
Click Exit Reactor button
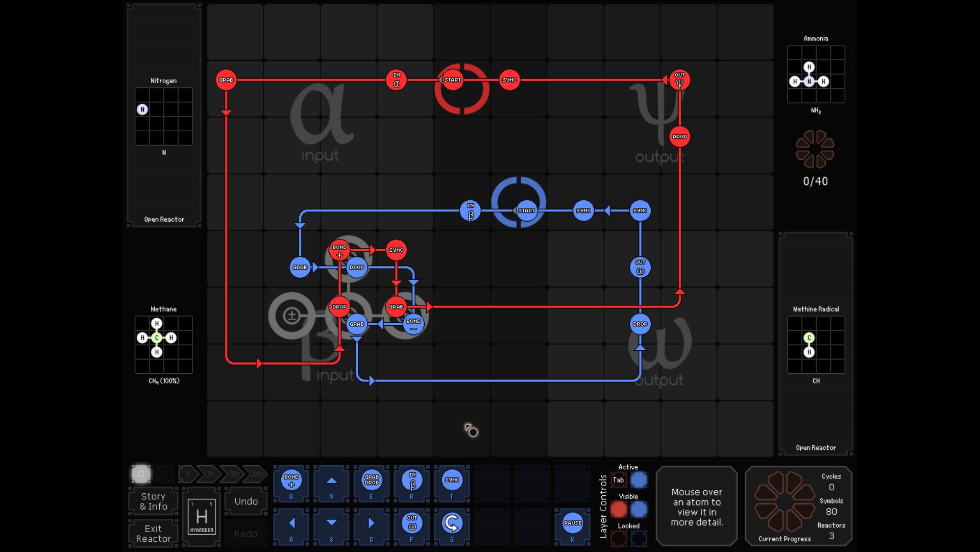click(x=153, y=534)
